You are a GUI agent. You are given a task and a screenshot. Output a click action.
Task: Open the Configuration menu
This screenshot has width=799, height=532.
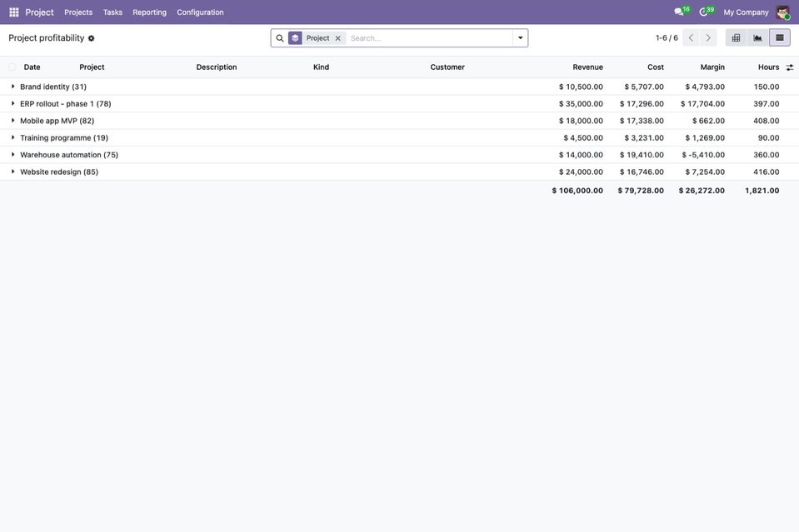[x=200, y=12]
